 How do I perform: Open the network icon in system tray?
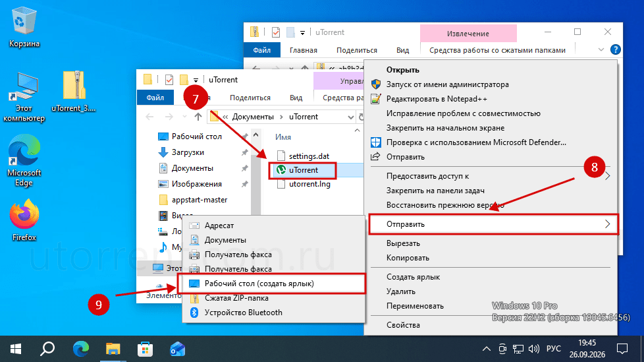[x=518, y=349]
